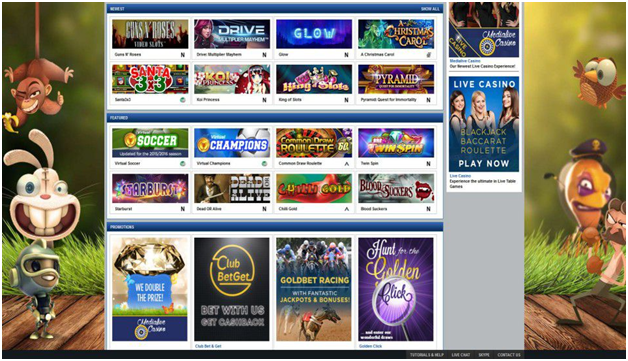
Task: Open the Goldbet Racing promotion banner
Action: [x=314, y=289]
